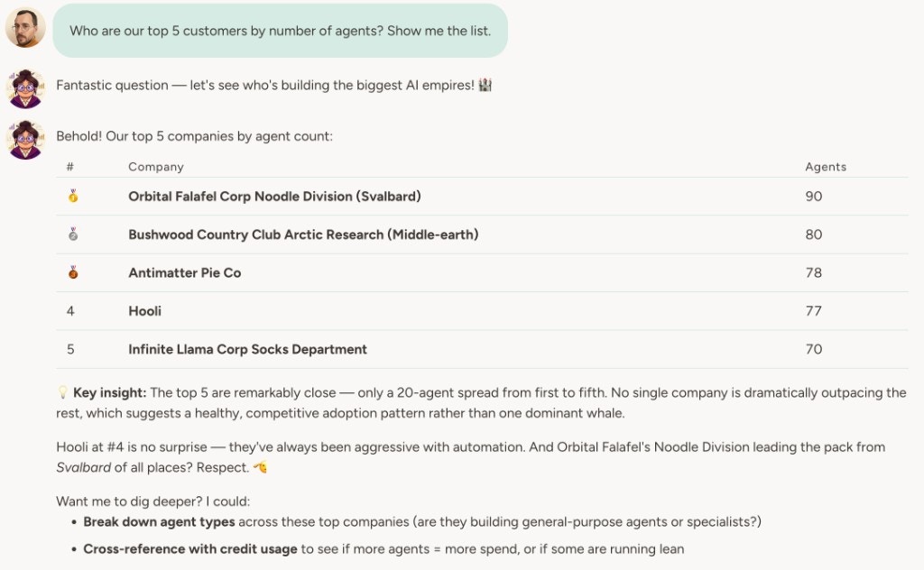
Task: Select 'Orbital Falafel Corp Noodle Division (Svalbard)' cell
Action: [274, 196]
